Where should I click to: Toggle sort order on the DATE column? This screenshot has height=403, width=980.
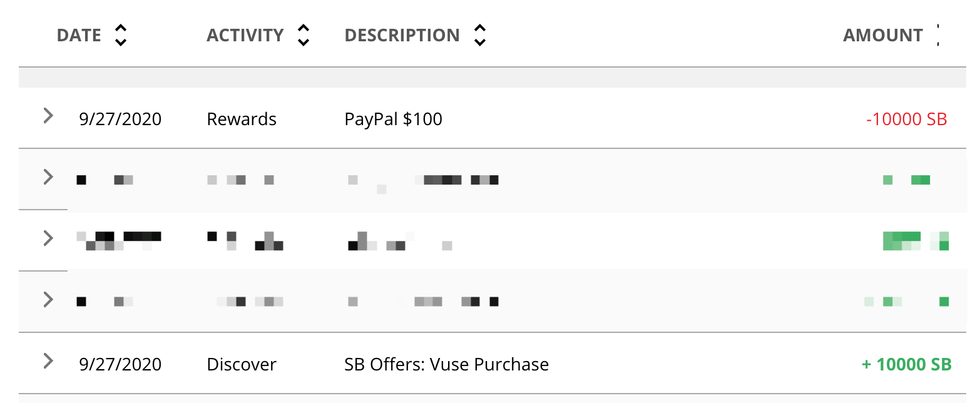pyautogui.click(x=120, y=35)
